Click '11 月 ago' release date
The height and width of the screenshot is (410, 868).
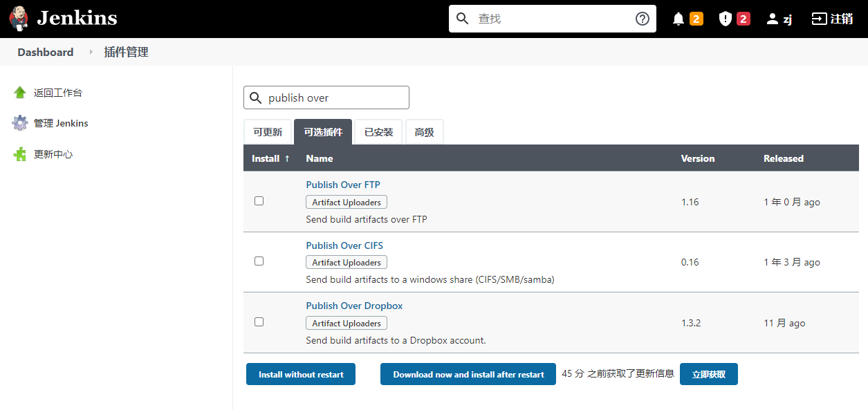pos(784,323)
